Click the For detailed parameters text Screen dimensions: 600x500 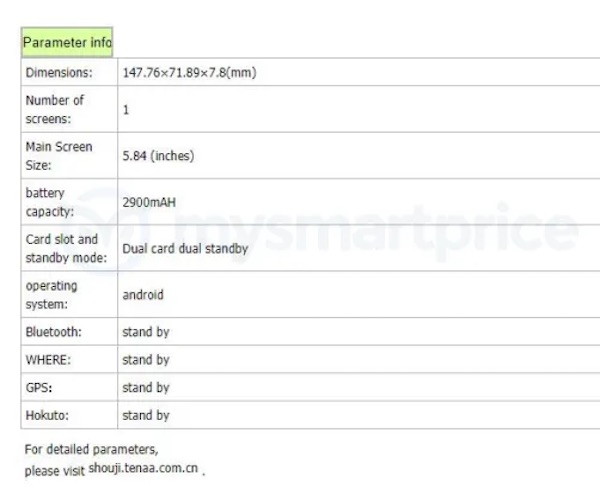[91, 449]
